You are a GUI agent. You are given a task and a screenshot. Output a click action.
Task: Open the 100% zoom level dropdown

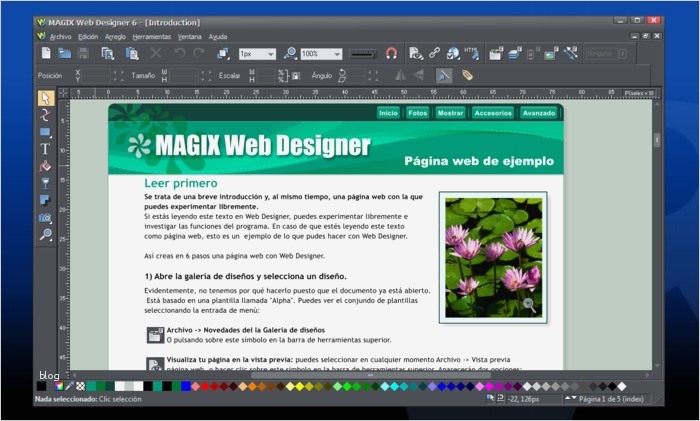click(x=338, y=54)
